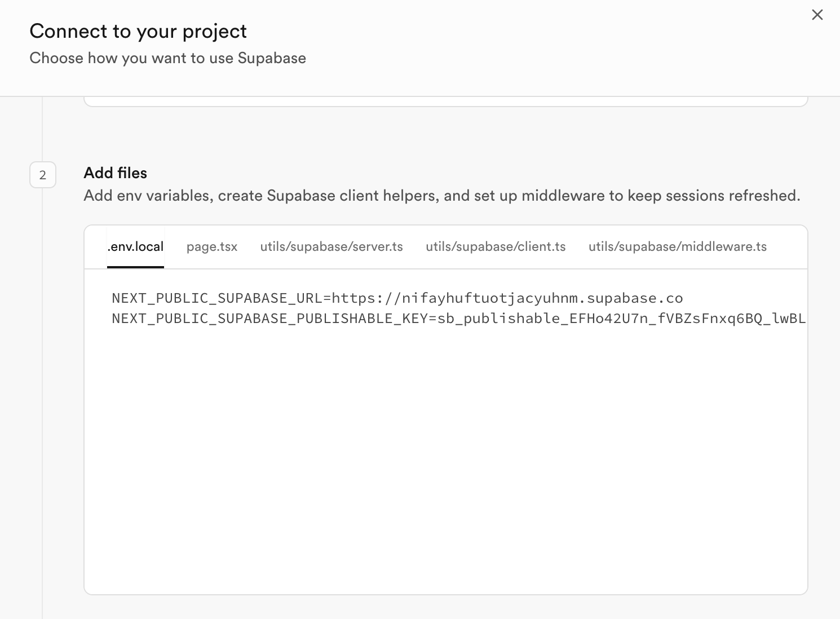Image resolution: width=840 pixels, height=619 pixels.
Task: Open the utils/supabase/server.ts tab
Action: (331, 247)
